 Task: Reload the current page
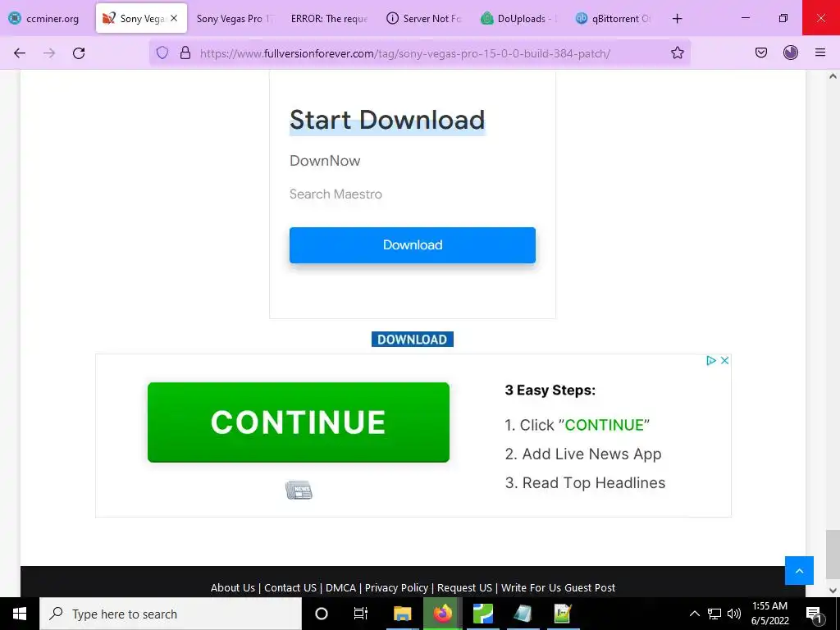[x=79, y=52]
